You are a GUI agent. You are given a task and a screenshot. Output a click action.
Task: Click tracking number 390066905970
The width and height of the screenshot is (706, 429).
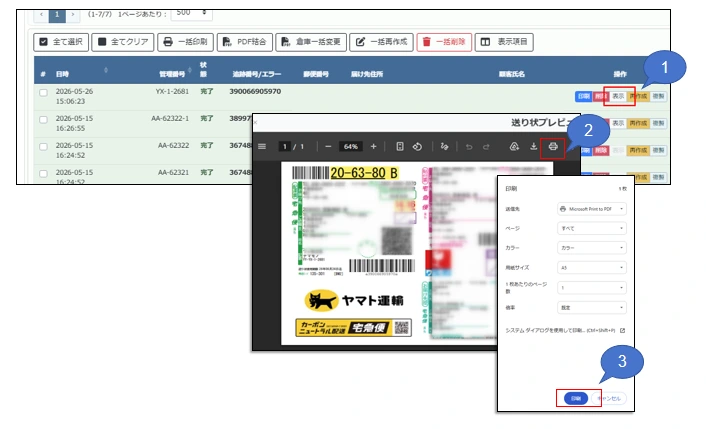(x=255, y=91)
